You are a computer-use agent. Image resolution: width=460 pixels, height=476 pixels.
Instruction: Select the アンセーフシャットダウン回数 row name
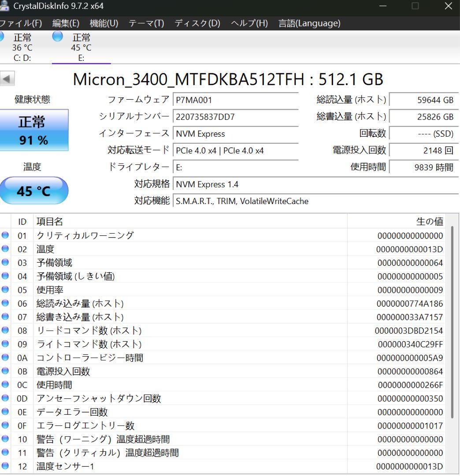point(99,398)
